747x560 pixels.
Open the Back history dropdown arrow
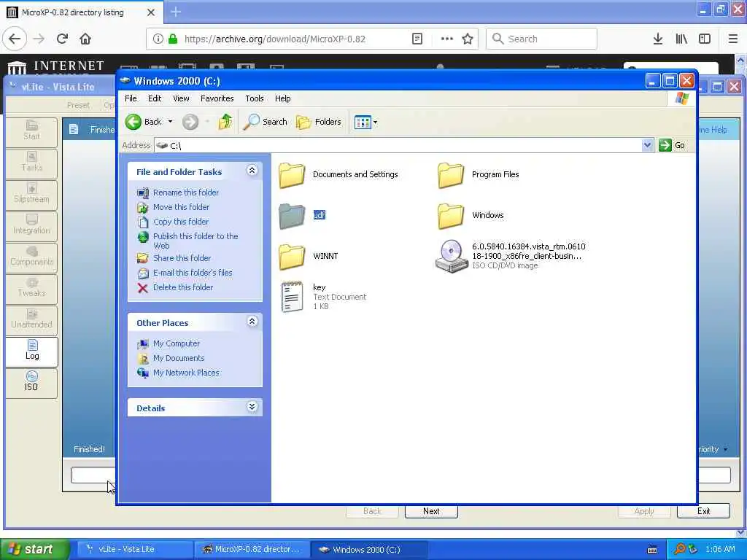tap(170, 122)
